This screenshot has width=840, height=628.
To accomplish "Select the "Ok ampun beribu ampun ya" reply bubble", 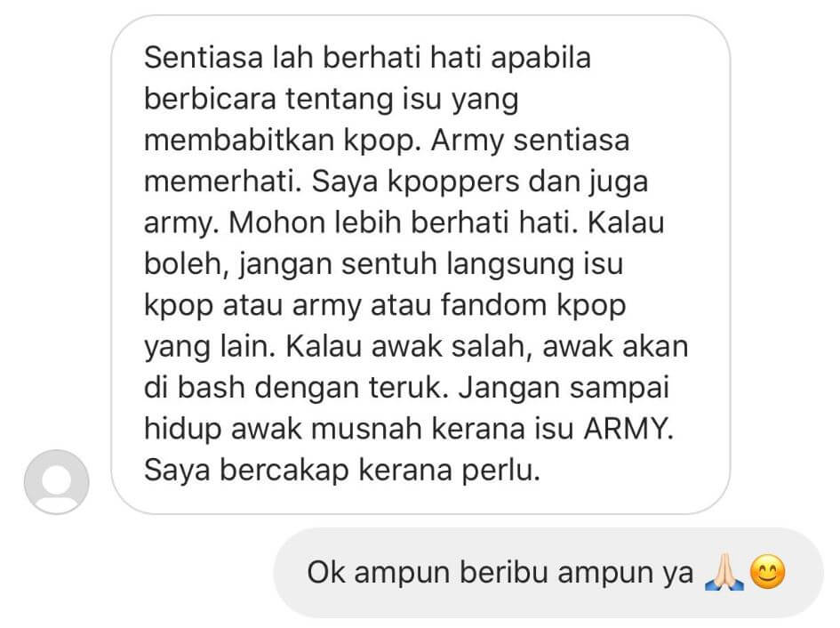I will (548, 573).
